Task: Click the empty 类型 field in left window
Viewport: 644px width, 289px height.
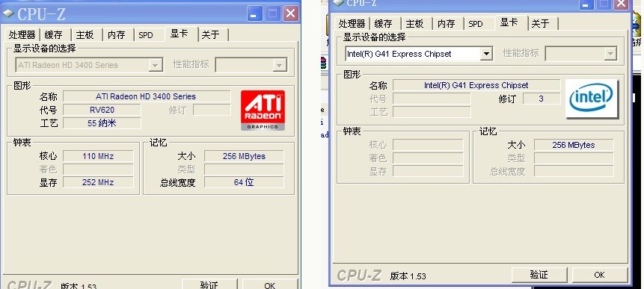Action: pyautogui.click(x=244, y=170)
